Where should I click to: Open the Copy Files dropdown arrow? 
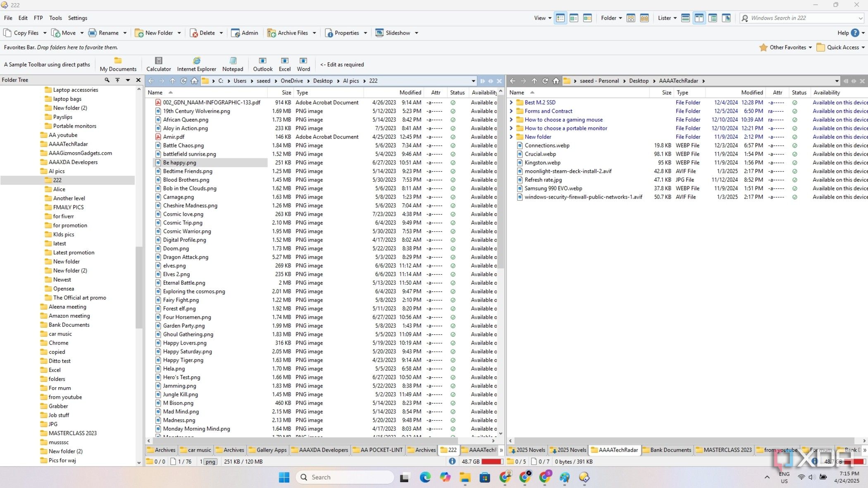coord(45,33)
